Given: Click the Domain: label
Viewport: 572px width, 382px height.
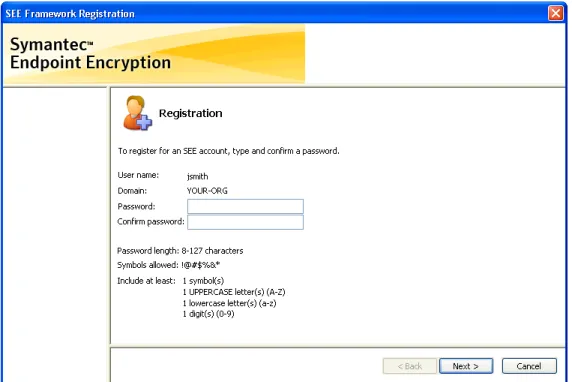Looking at the screenshot, I should pos(132,191).
